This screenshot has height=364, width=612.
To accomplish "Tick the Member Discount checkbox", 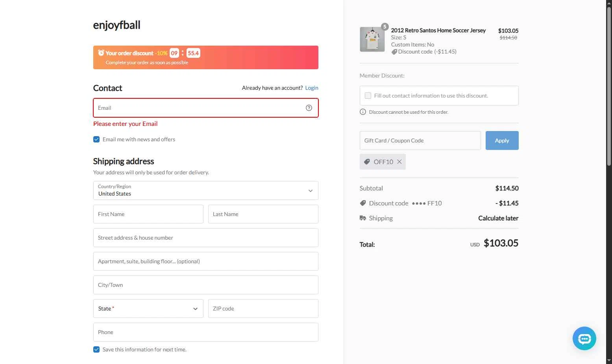I will pyautogui.click(x=368, y=96).
